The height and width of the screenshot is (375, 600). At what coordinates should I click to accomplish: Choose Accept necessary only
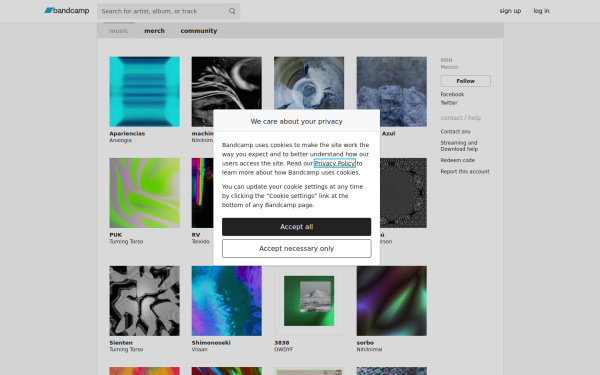pos(297,248)
